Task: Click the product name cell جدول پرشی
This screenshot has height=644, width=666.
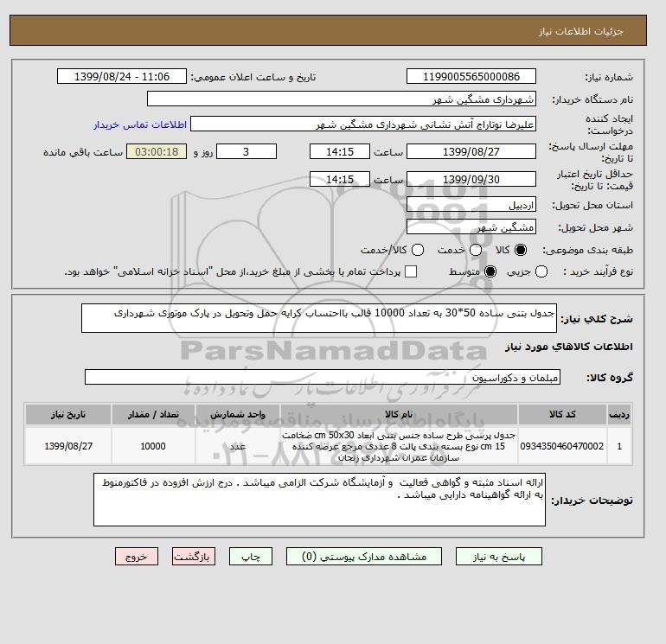Action: click(x=399, y=446)
